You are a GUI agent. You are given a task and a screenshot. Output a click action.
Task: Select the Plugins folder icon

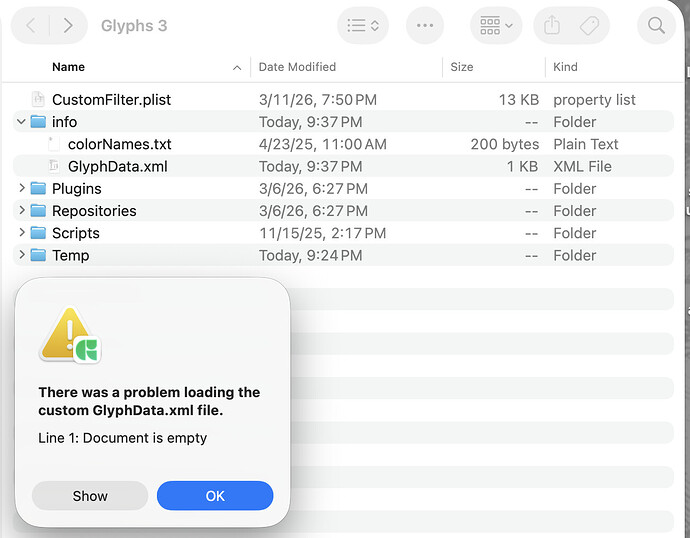tap(38, 188)
